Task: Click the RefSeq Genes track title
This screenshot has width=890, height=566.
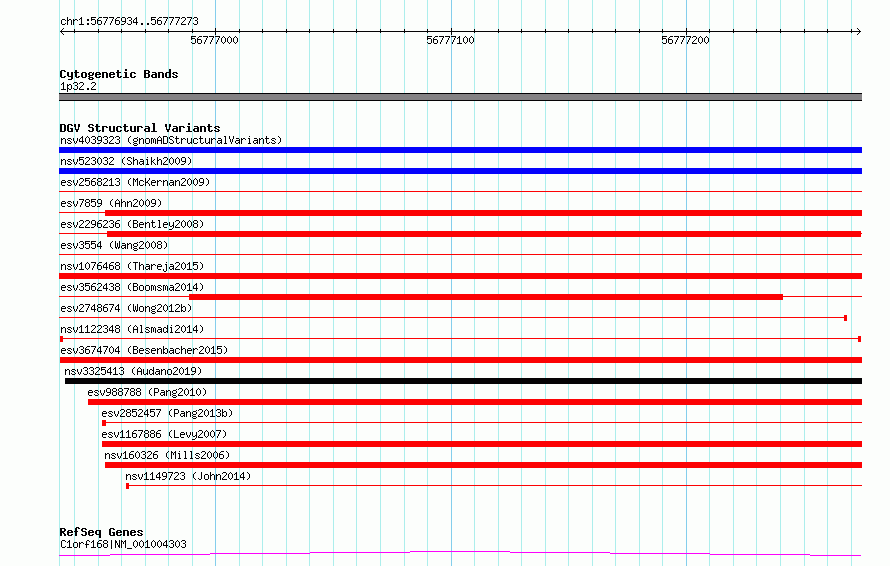Action: tap(101, 532)
